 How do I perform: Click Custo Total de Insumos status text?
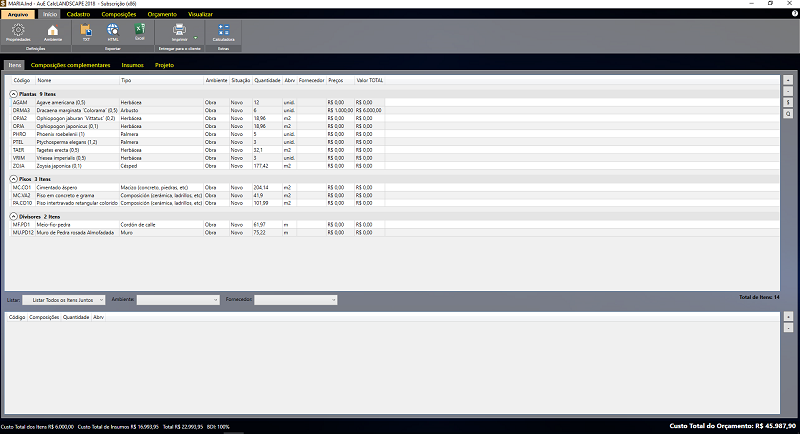click(x=118, y=427)
